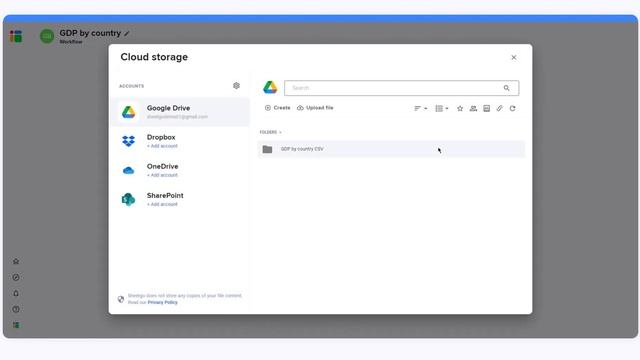640x360 pixels.
Task: Open the home icon in left sidebar
Action: click(x=16, y=261)
